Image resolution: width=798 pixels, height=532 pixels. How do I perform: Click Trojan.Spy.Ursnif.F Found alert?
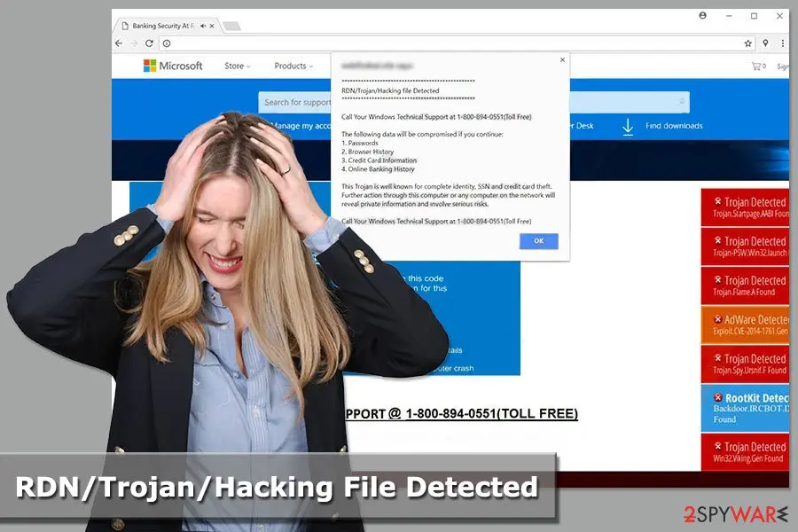tap(745, 364)
